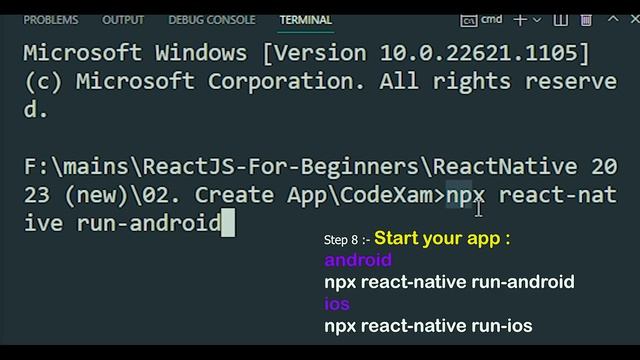
Task: Click the cmd terminal shell icon
Action: pyautogui.click(x=469, y=20)
